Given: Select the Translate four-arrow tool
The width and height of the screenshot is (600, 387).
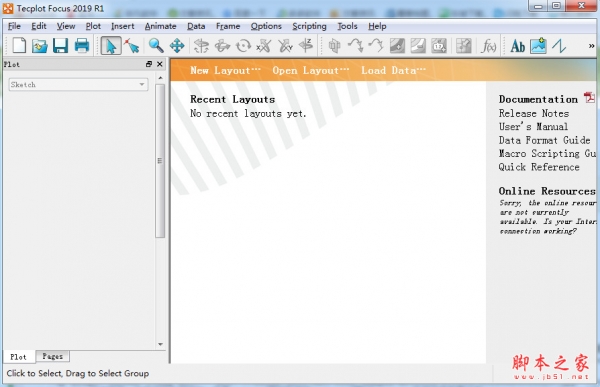Looking at the screenshot, I should [177, 46].
